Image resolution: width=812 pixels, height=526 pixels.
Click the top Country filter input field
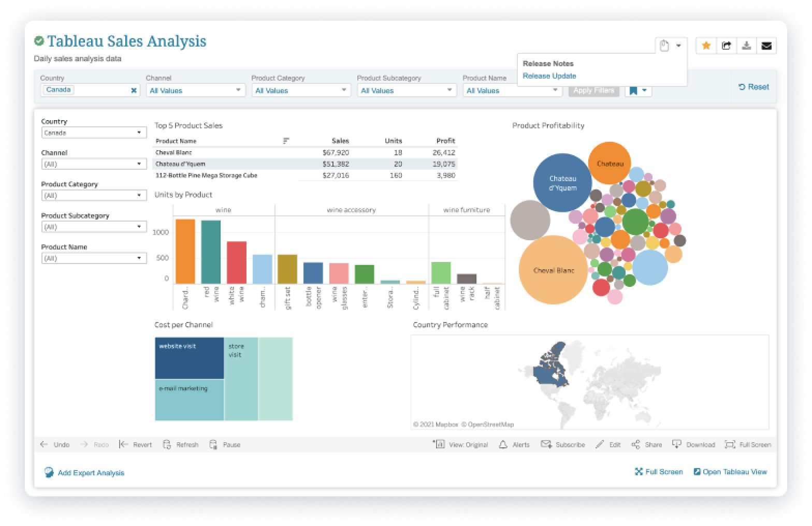click(90, 90)
